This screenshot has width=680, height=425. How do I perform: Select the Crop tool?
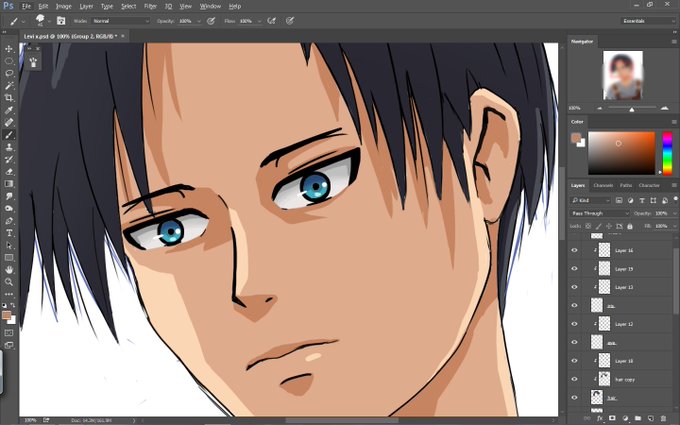[x=9, y=98]
